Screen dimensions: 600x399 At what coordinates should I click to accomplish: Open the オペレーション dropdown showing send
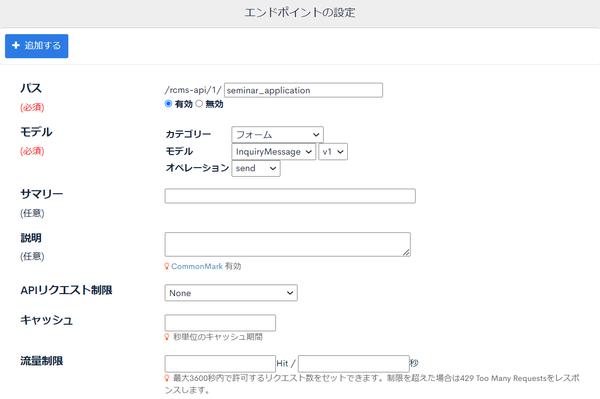[x=256, y=168]
